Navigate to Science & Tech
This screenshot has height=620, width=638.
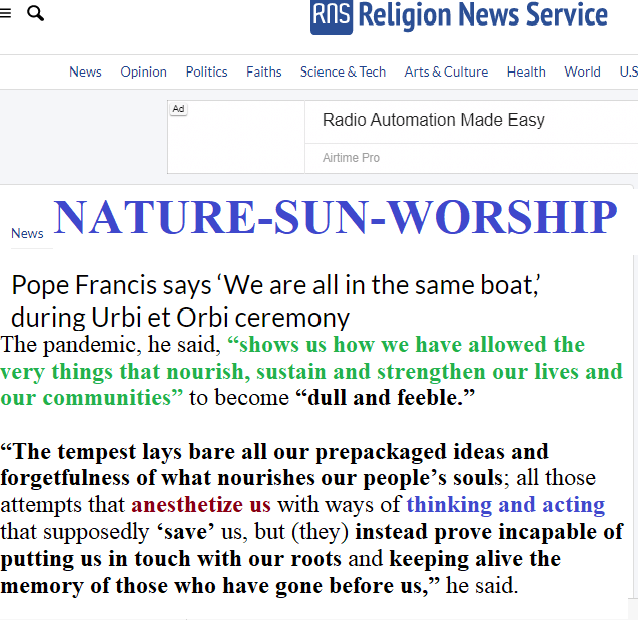343,72
